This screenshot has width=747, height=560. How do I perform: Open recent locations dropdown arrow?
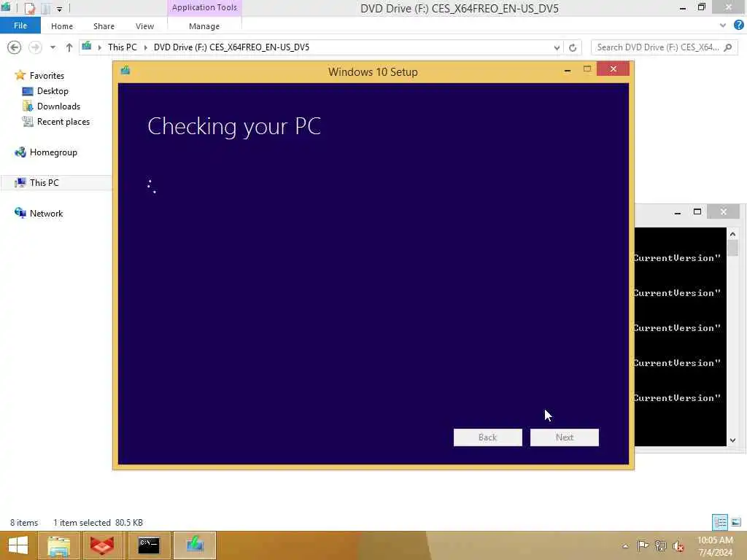click(53, 47)
